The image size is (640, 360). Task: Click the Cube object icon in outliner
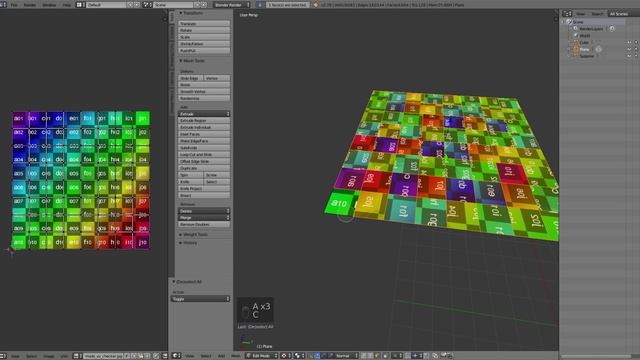tap(576, 42)
